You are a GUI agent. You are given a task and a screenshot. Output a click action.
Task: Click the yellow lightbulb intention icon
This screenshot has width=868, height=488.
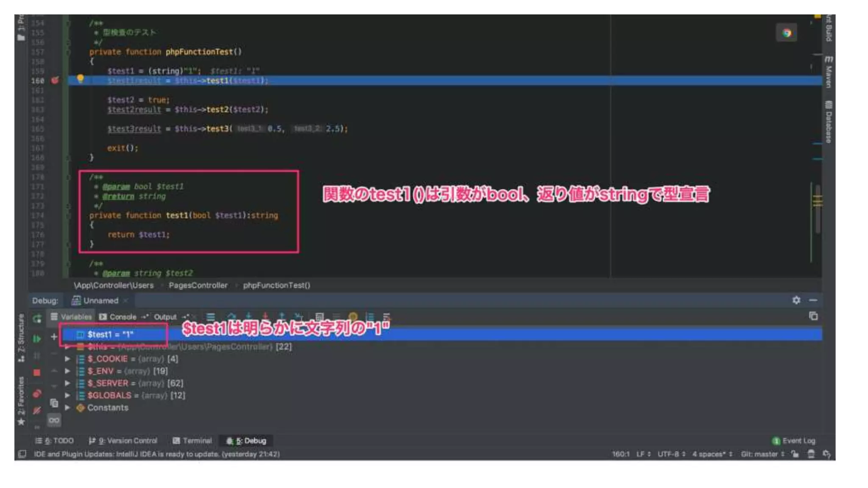pyautogui.click(x=80, y=78)
